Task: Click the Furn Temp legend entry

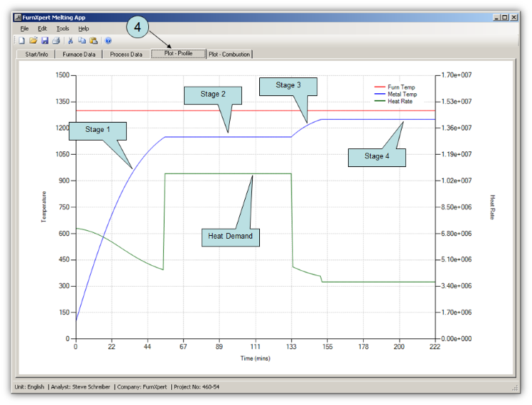Action: click(x=395, y=87)
